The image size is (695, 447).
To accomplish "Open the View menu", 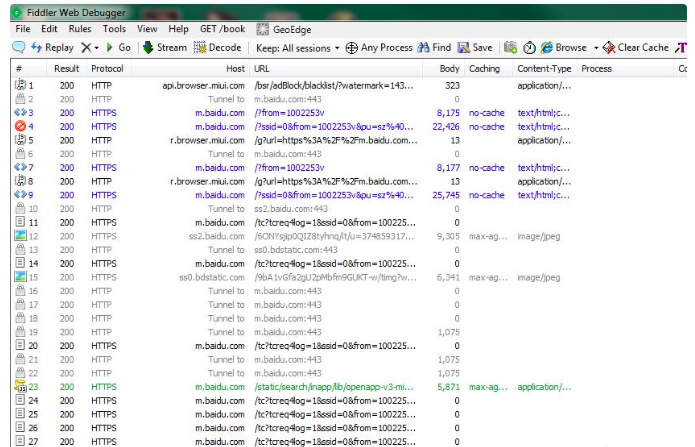I will click(147, 29).
